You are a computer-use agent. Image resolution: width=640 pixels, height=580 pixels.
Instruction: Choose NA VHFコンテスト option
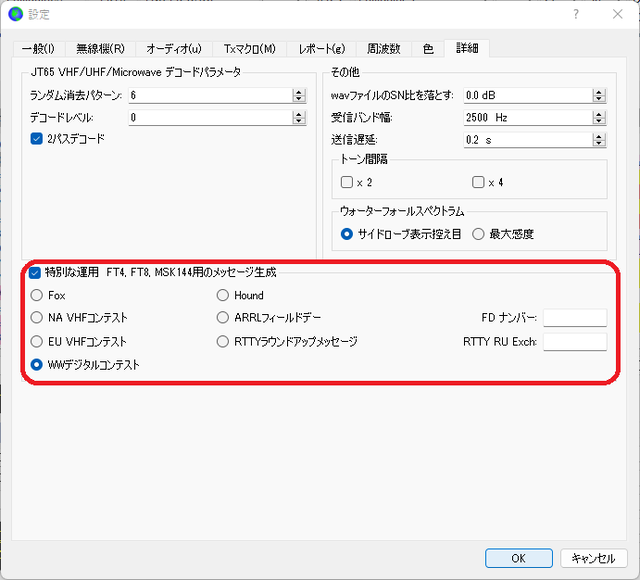(x=79, y=318)
